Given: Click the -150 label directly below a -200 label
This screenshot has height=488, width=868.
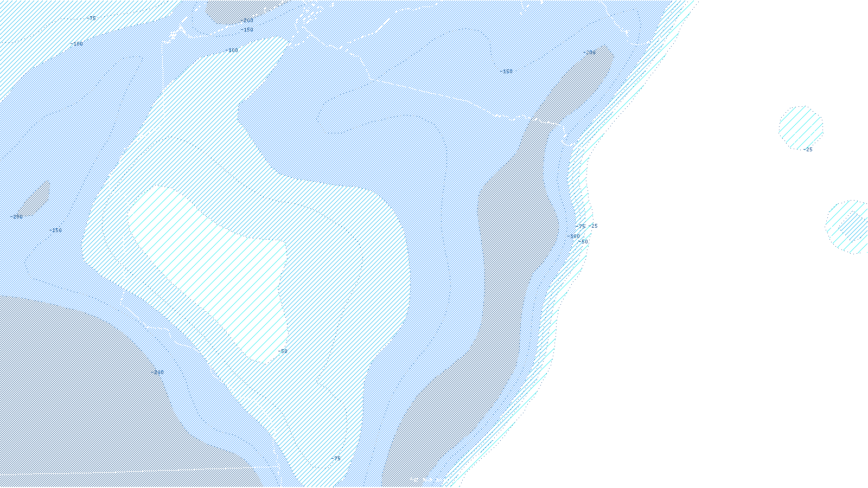Looking at the screenshot, I should [x=246, y=30].
